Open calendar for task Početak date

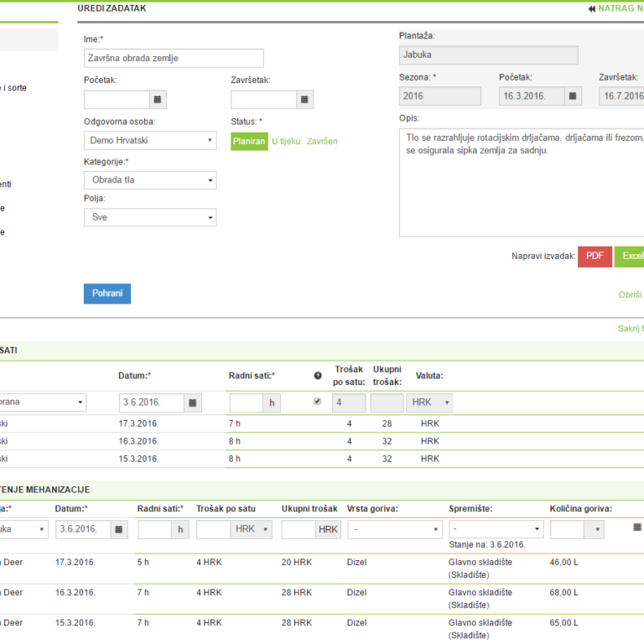158,100
